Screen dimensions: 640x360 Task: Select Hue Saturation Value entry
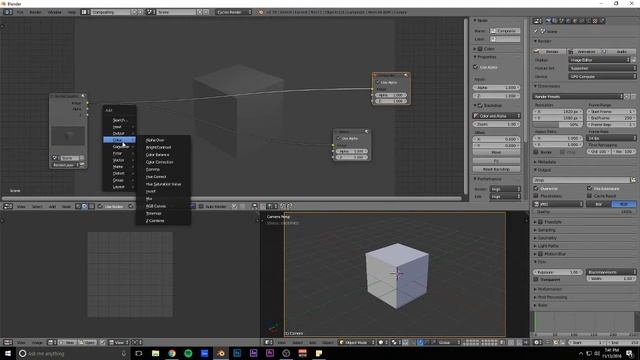click(x=163, y=184)
